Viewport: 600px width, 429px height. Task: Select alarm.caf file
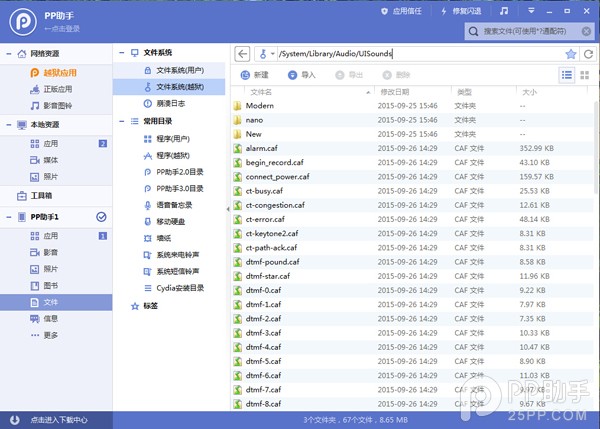click(x=412, y=148)
